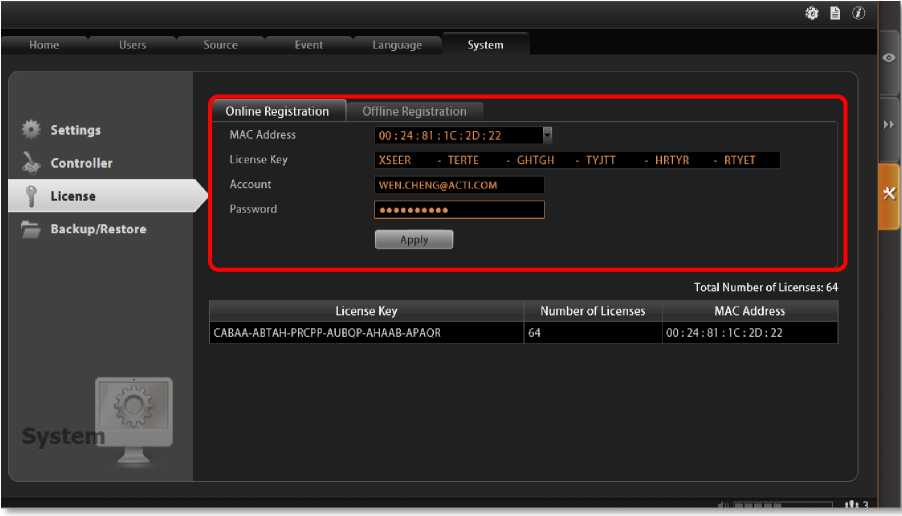
Task: Click the eye icon on right sidebar
Action: coord(889,58)
